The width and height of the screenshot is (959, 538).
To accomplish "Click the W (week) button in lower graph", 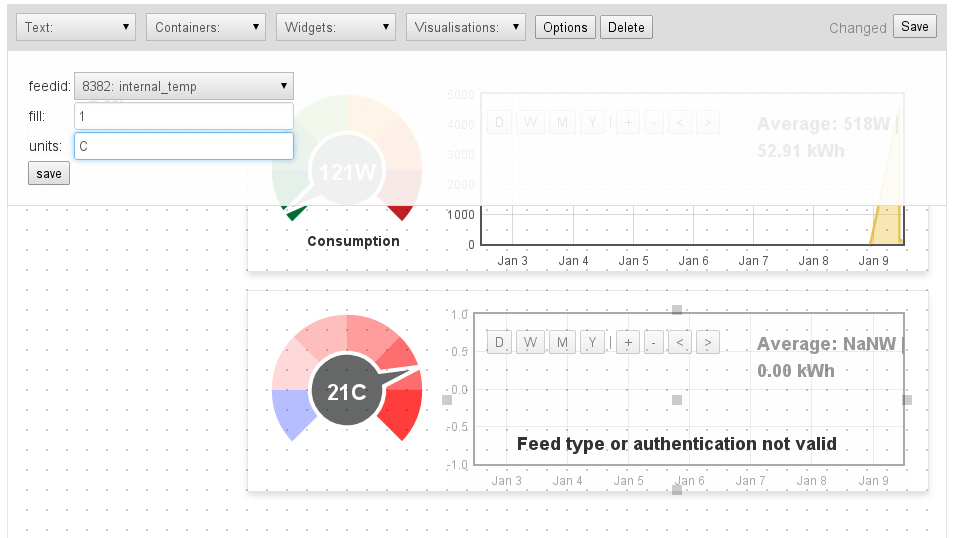I will (x=531, y=343).
